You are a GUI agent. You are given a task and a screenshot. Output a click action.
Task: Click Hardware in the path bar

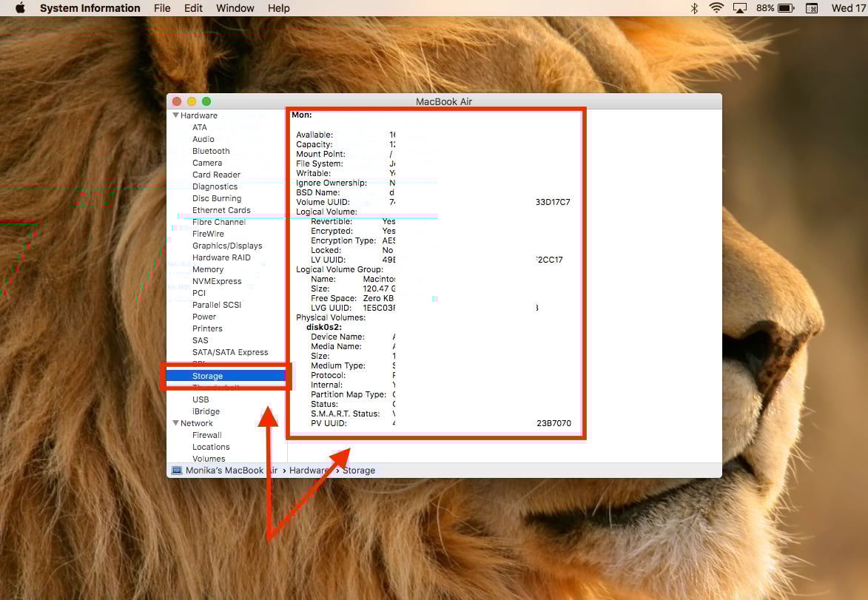pyautogui.click(x=309, y=471)
